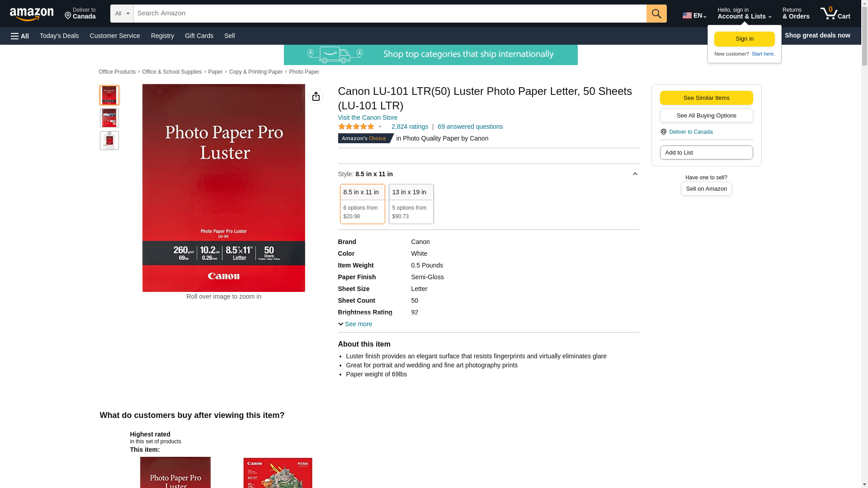
Task: Expand the Add to List dropdown
Action: (706, 153)
